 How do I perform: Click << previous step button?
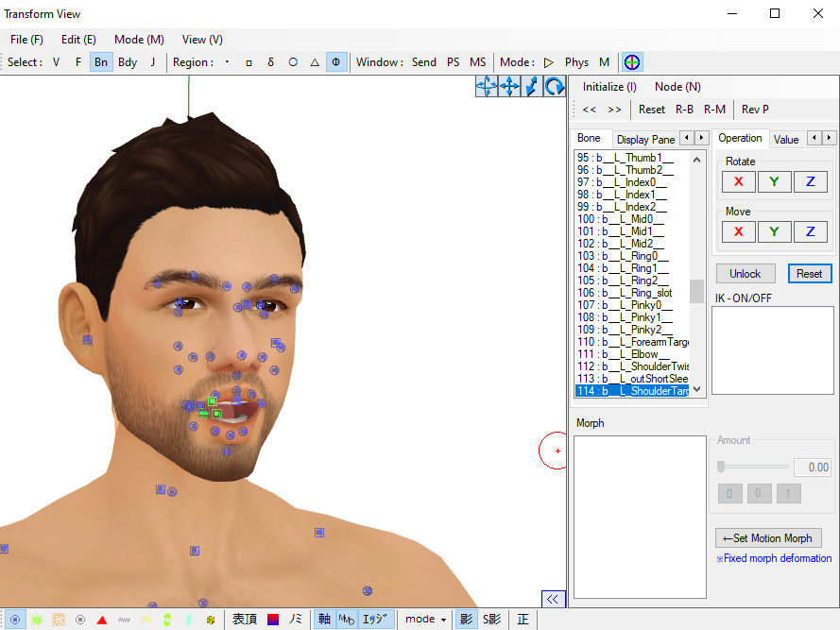click(590, 110)
